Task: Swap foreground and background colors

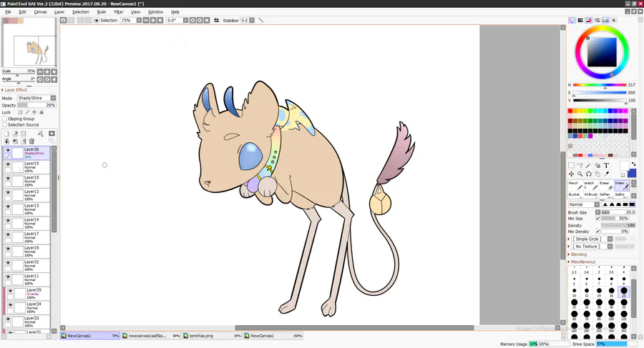Action: click(x=633, y=164)
